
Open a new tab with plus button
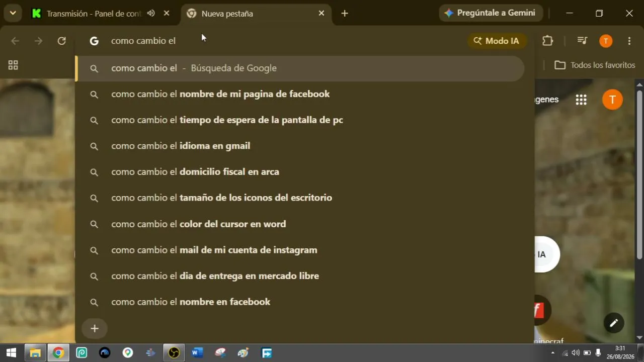click(345, 14)
